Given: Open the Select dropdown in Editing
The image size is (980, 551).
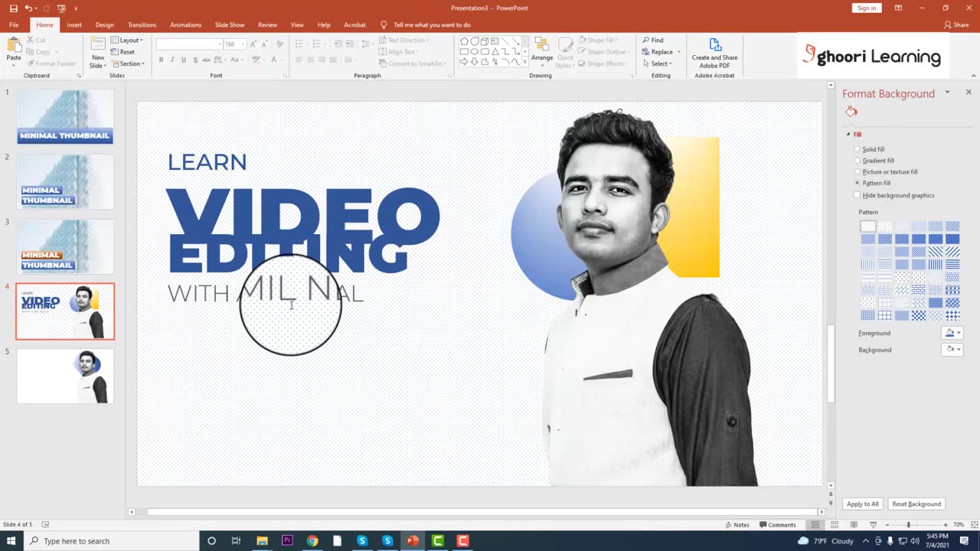Looking at the screenshot, I should (657, 64).
